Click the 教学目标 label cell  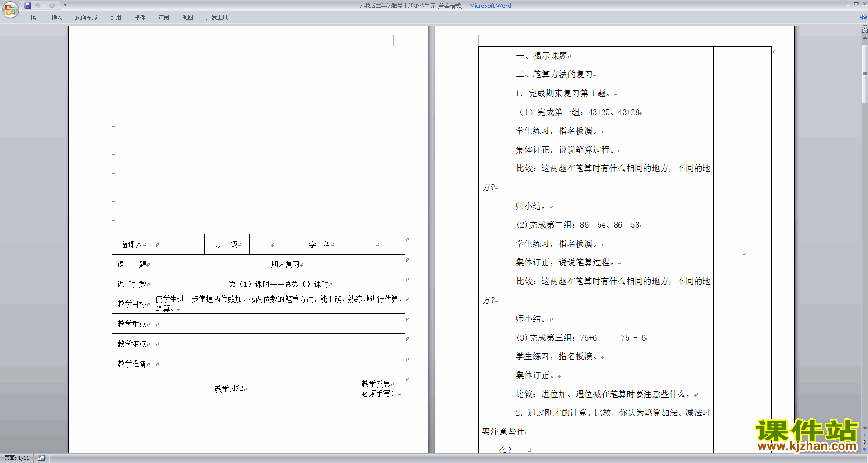point(132,304)
